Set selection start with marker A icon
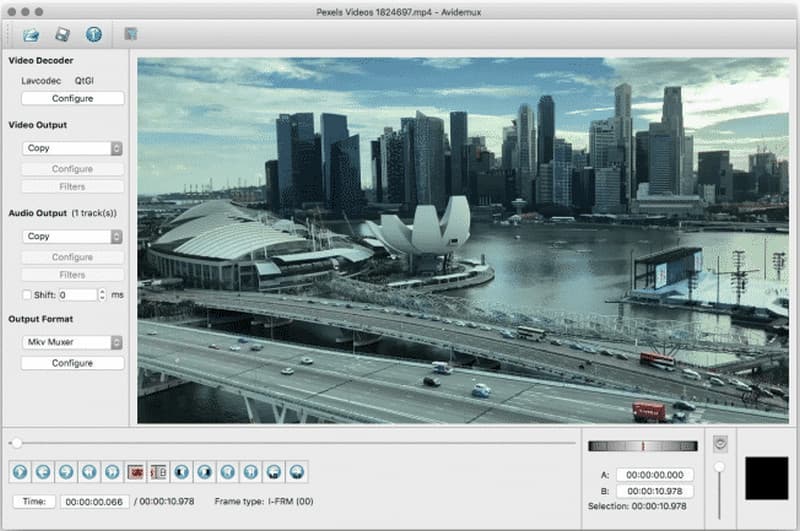 click(135, 471)
